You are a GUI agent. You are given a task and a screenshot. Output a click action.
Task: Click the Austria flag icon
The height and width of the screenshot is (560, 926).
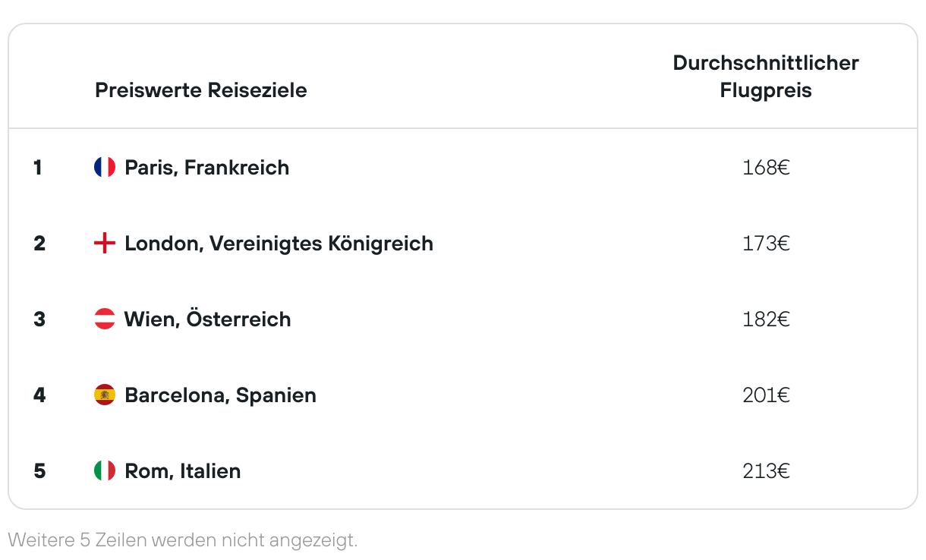(x=105, y=319)
